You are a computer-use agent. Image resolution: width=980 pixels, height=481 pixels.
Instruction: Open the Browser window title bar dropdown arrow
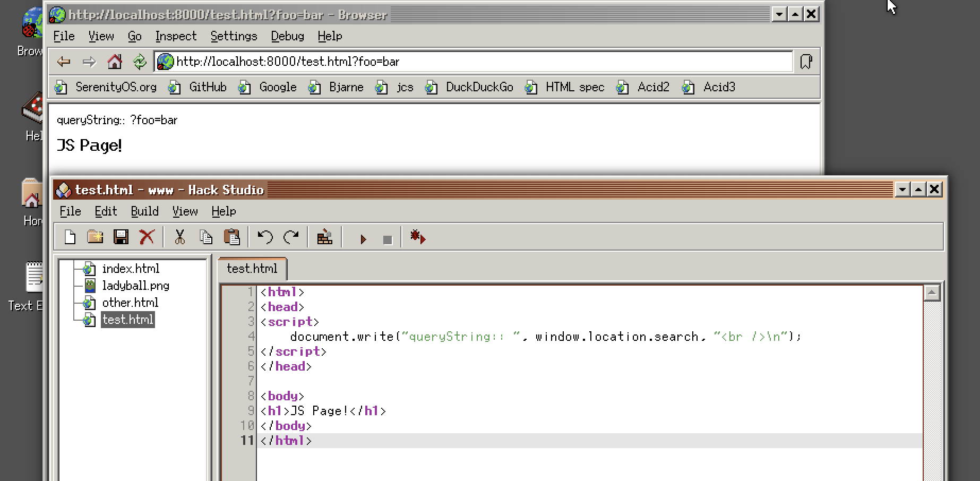779,14
